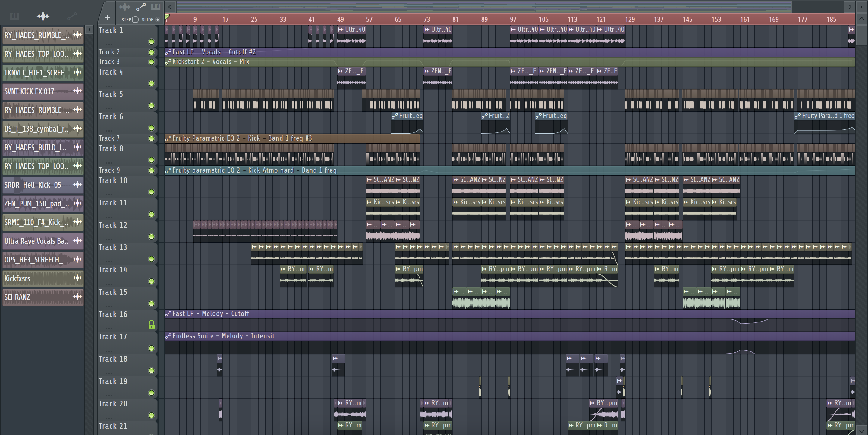Select the automation tab in picker panel
Screen dimensions: 868x435
pos(72,16)
